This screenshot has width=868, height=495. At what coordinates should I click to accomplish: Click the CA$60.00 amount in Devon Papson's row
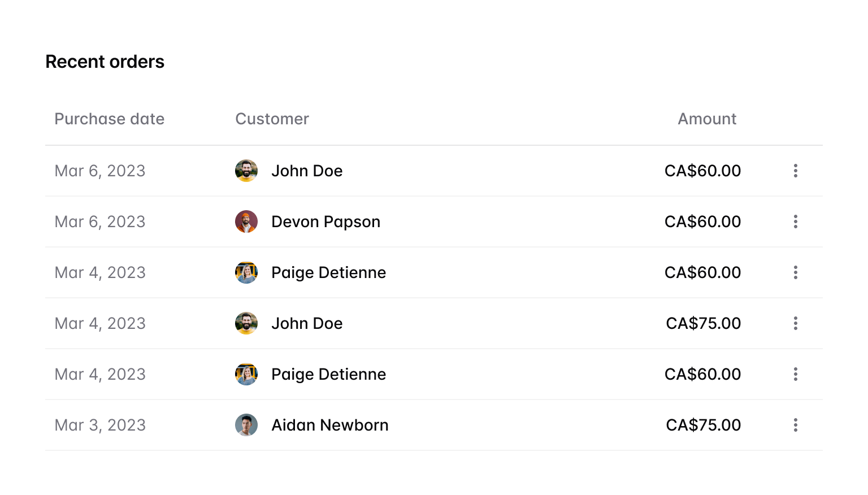(x=702, y=222)
